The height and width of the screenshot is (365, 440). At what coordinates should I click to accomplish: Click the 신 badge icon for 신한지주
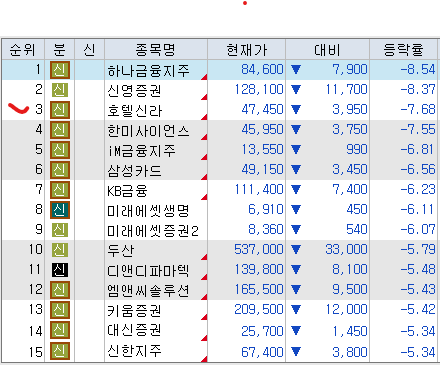[x=60, y=351]
